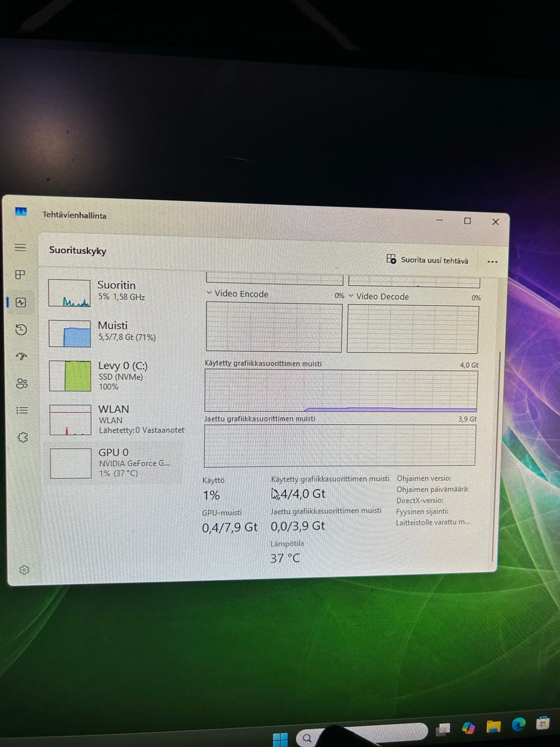
Task: Click the taskbar search box
Action: pos(362,736)
